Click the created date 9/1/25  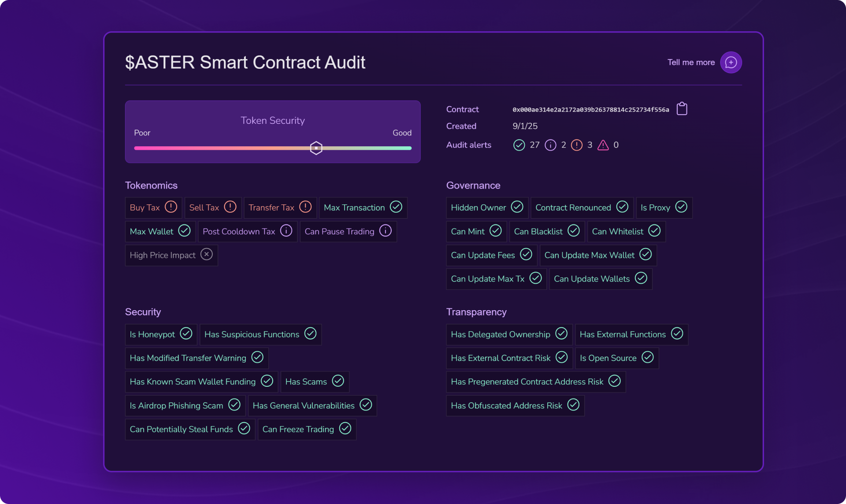[525, 126]
